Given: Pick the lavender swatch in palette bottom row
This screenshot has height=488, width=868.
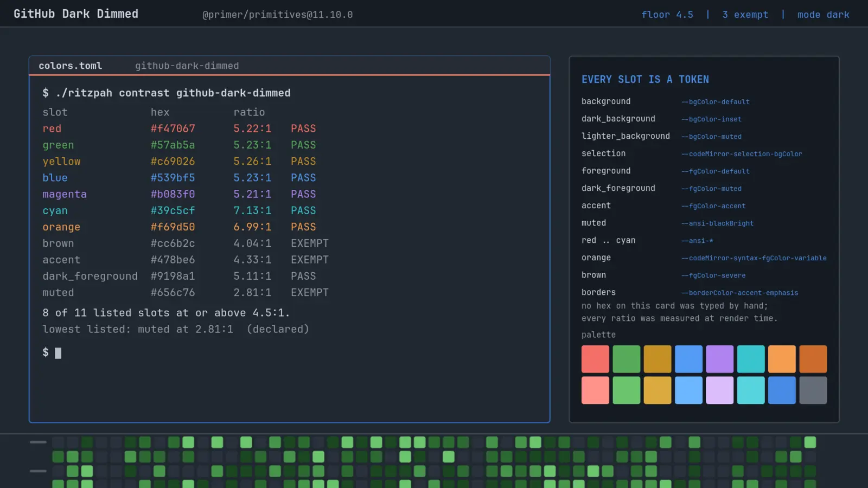Looking at the screenshot, I should tap(720, 390).
